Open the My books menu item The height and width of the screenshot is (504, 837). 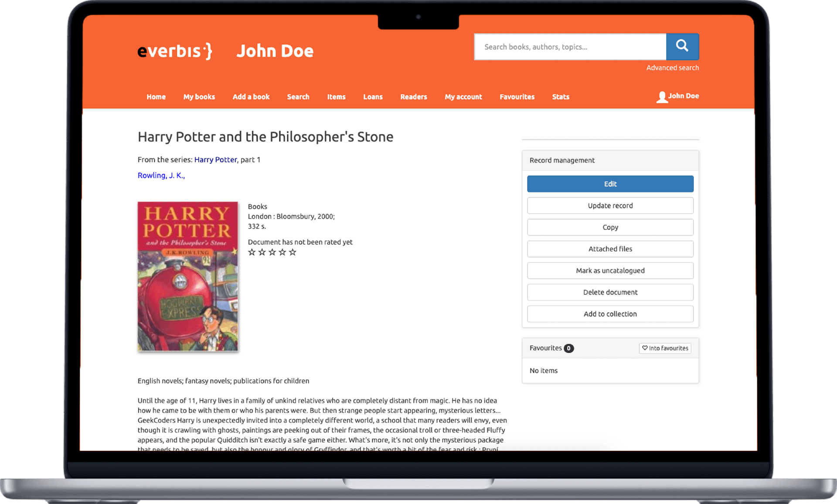(199, 97)
